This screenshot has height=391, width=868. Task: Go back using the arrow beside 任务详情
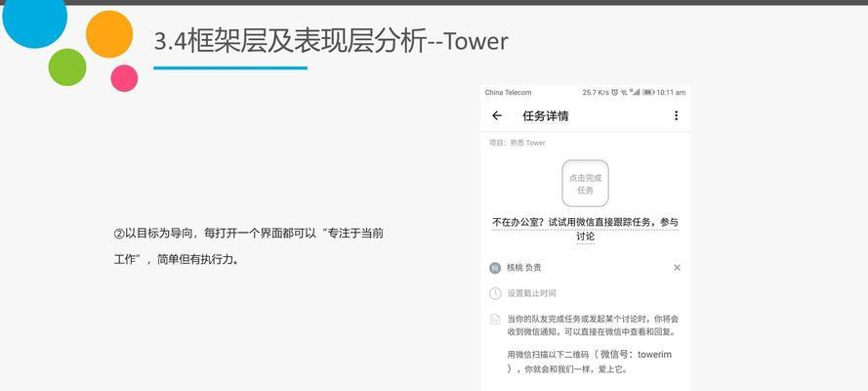point(497,115)
